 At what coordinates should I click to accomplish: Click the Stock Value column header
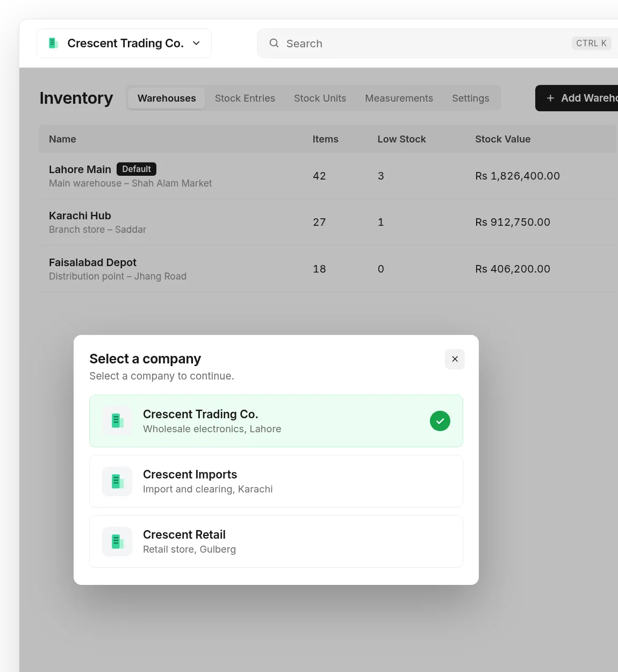pyautogui.click(x=503, y=139)
